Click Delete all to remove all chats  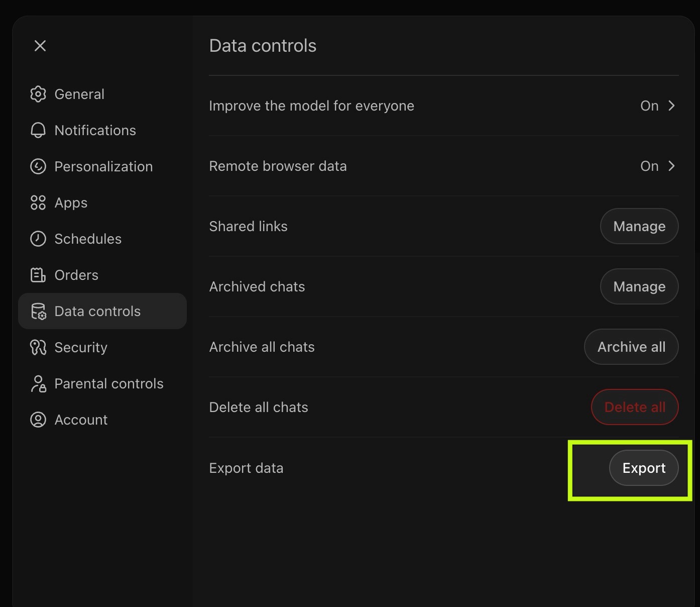[634, 407]
